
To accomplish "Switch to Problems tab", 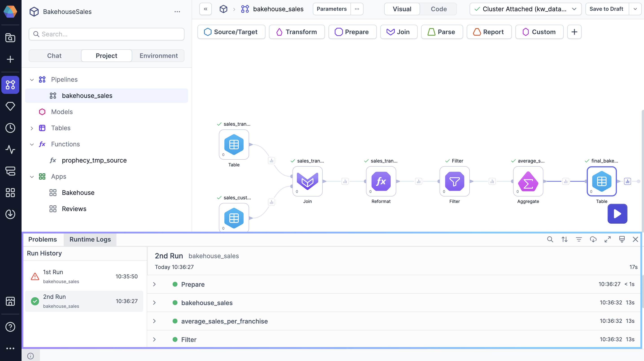I will coord(42,239).
